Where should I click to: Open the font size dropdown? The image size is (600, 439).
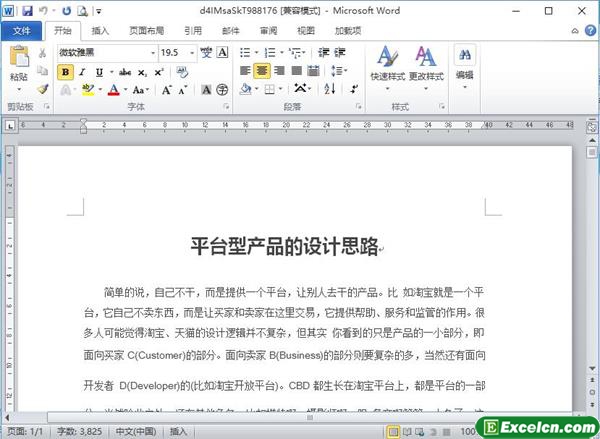coord(192,53)
